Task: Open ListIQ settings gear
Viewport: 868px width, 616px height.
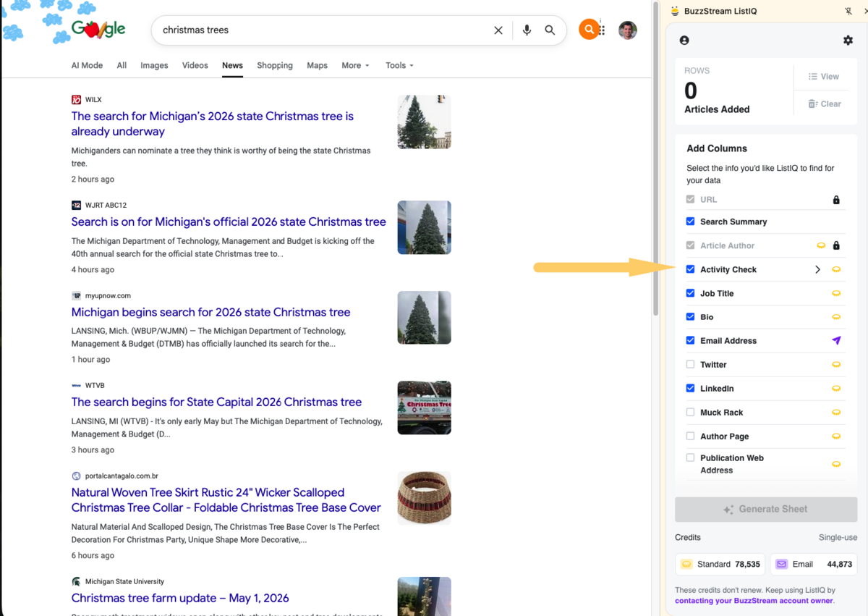Action: [x=848, y=41]
